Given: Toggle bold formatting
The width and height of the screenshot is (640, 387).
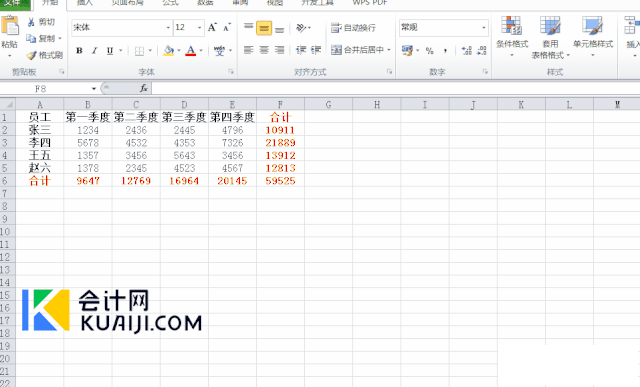Looking at the screenshot, I should 80,51.
